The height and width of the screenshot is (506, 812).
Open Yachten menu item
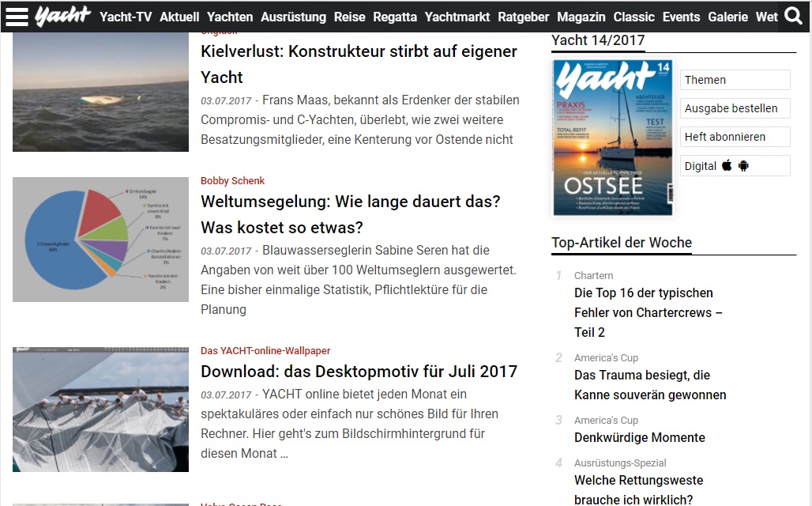tap(230, 17)
